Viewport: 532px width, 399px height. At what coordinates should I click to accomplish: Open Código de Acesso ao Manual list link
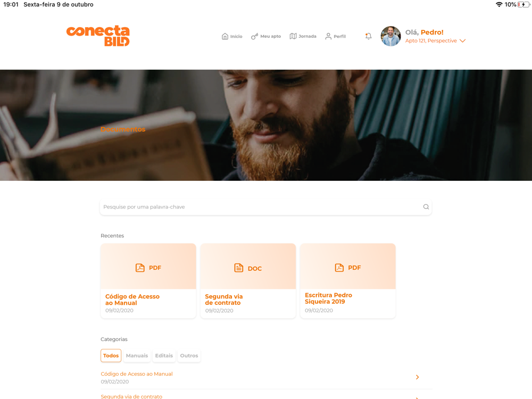pos(137,373)
